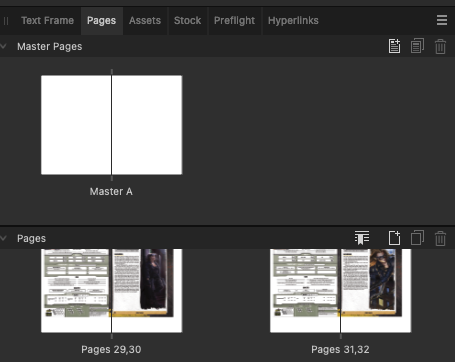
Task: Select the Pages tab
Action: click(x=101, y=21)
